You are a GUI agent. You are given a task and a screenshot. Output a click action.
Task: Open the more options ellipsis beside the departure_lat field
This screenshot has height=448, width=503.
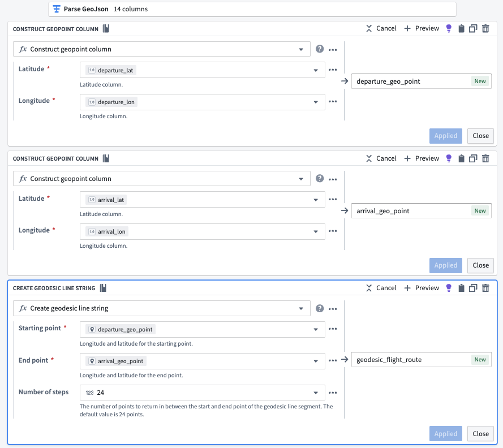[x=333, y=70]
